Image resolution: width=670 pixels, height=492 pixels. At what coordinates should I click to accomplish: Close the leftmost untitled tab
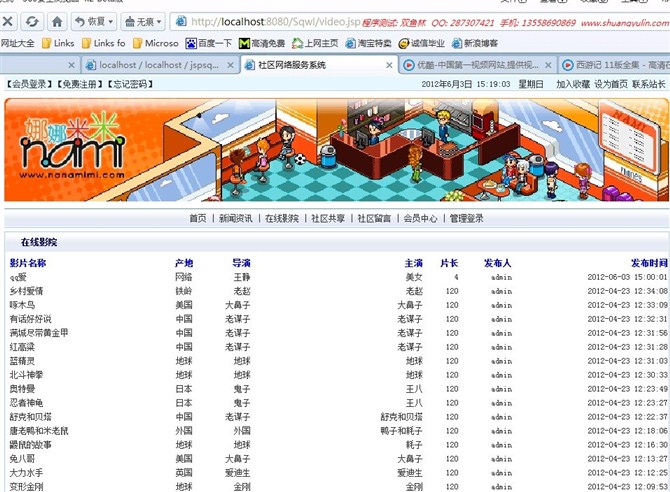[71, 65]
